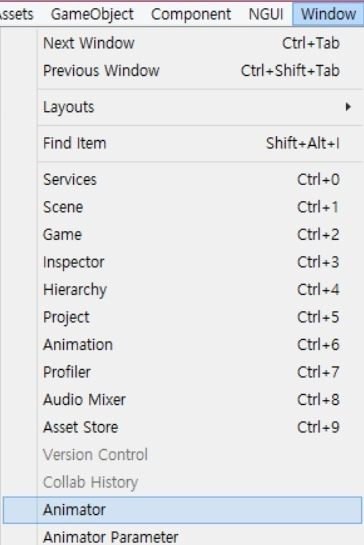Open the GameObject menu

tap(92, 14)
